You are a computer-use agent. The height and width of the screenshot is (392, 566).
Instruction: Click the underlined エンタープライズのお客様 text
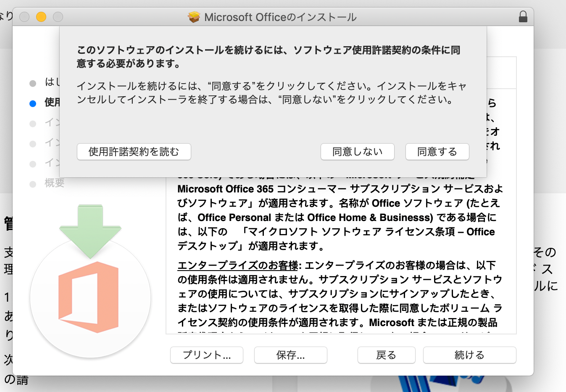tap(237, 266)
